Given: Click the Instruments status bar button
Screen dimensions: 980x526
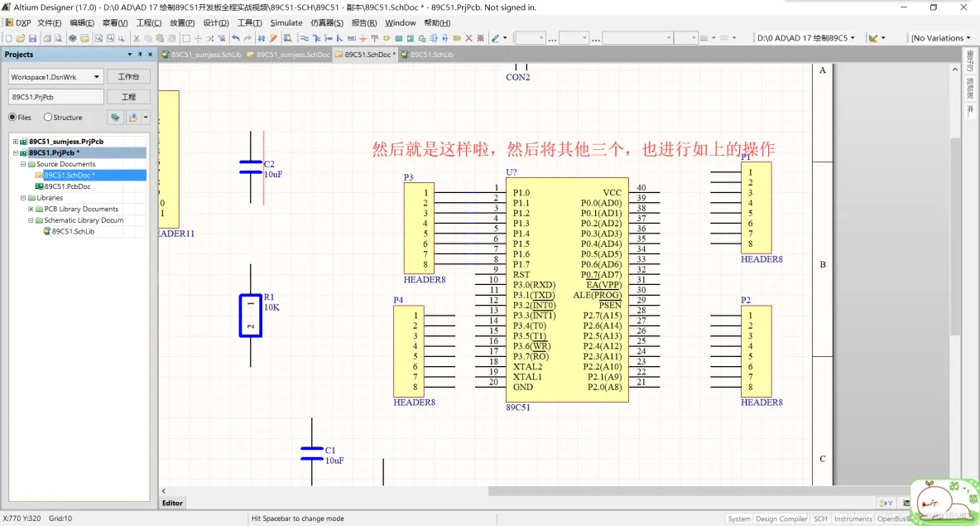Looking at the screenshot, I should pos(853,519).
